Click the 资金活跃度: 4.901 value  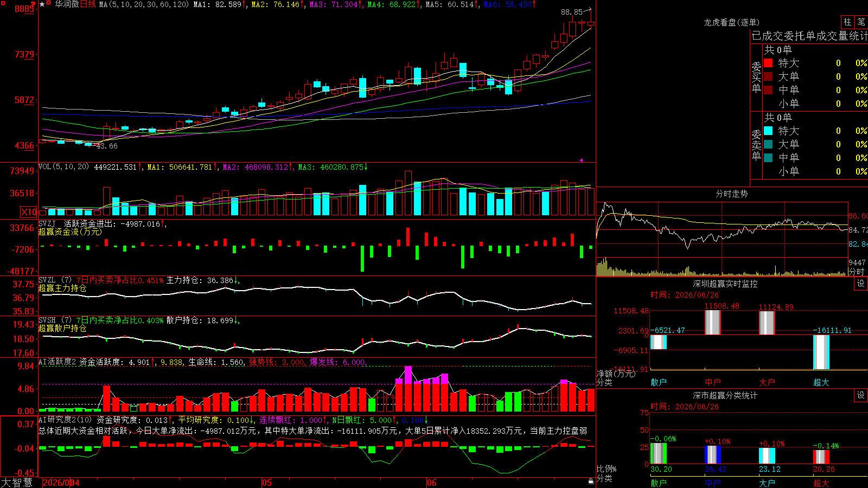click(x=117, y=362)
